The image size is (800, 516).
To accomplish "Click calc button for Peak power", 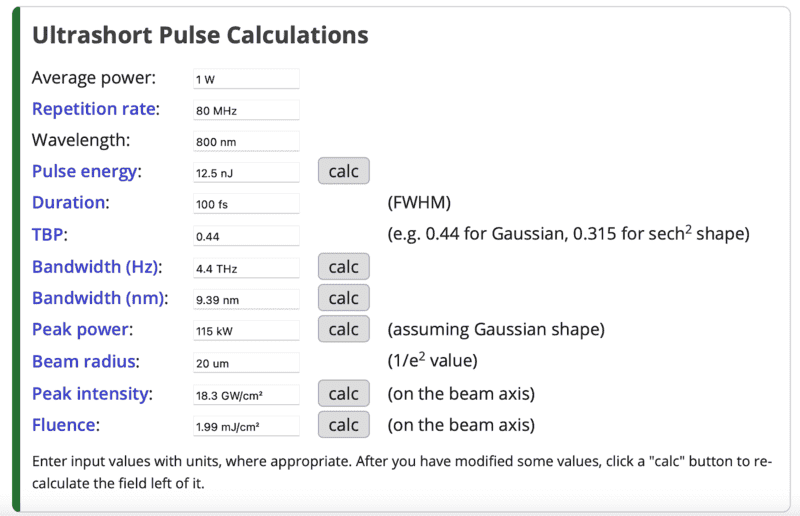I will (x=343, y=329).
